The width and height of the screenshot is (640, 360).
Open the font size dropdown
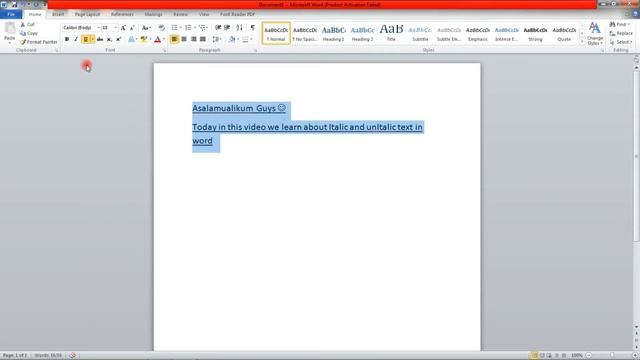[x=116, y=28]
